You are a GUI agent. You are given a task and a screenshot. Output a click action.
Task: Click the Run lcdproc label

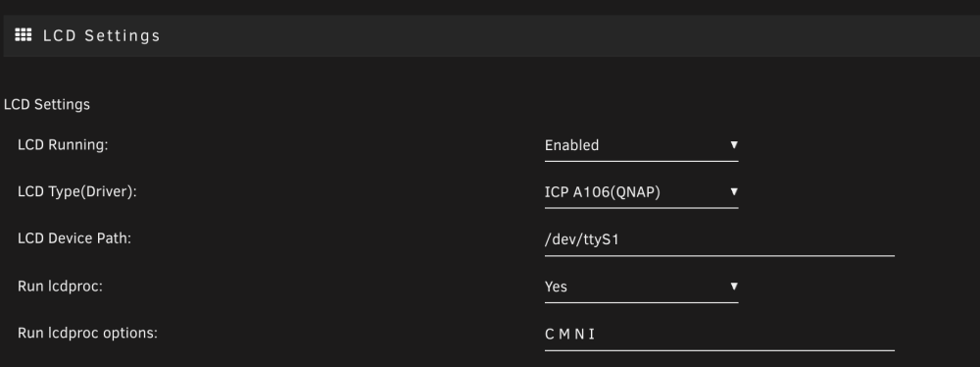[60, 287]
